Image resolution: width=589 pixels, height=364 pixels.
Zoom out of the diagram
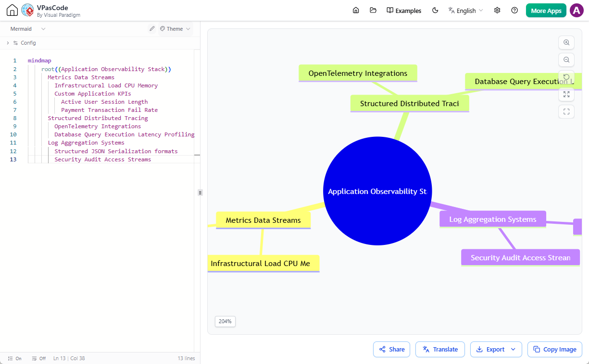pyautogui.click(x=566, y=60)
